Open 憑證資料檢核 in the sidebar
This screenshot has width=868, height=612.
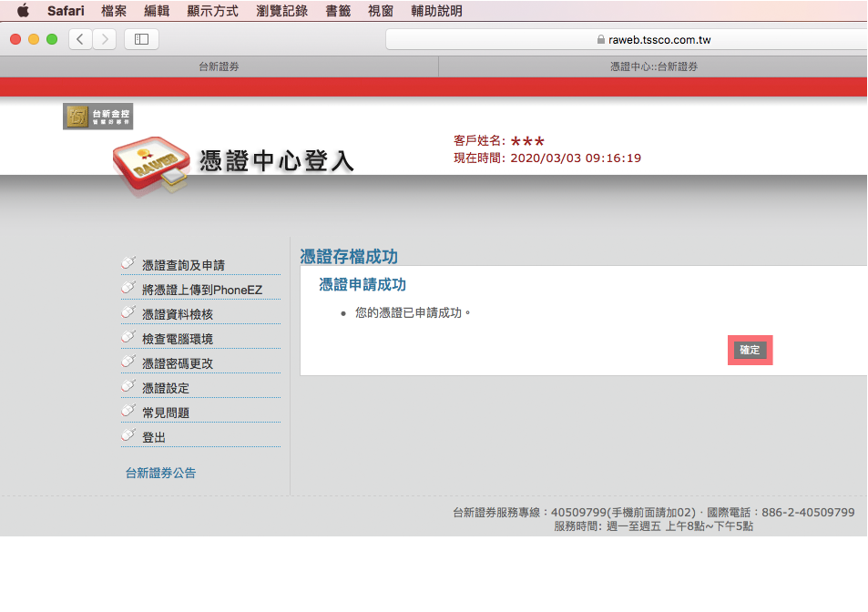tap(178, 314)
